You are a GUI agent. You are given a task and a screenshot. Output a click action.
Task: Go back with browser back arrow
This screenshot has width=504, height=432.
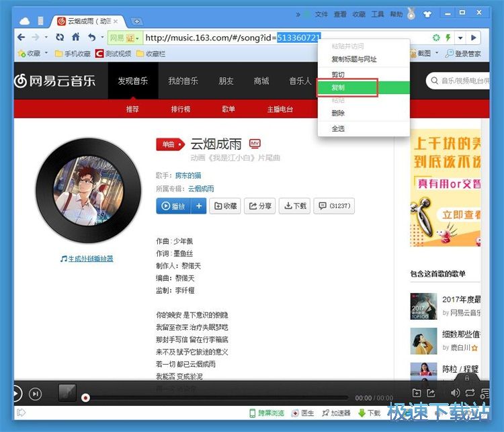pos(22,38)
